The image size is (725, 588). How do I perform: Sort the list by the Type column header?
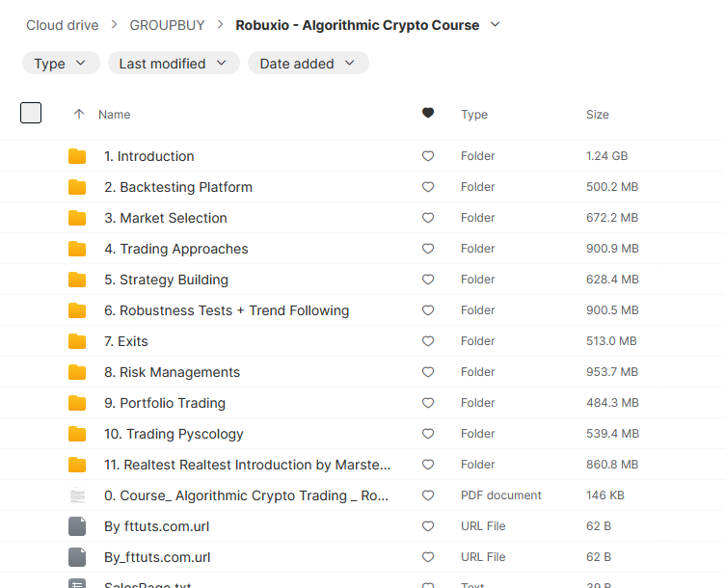(x=474, y=115)
